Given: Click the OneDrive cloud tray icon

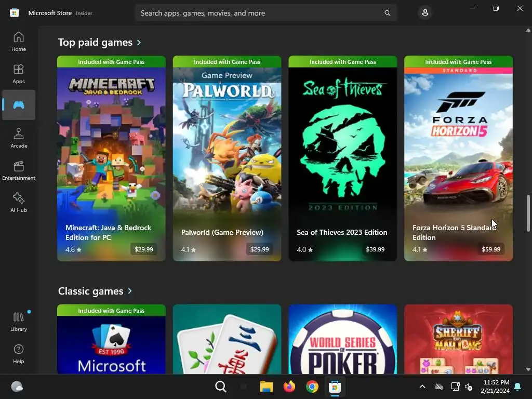Looking at the screenshot, I should 439,387.
